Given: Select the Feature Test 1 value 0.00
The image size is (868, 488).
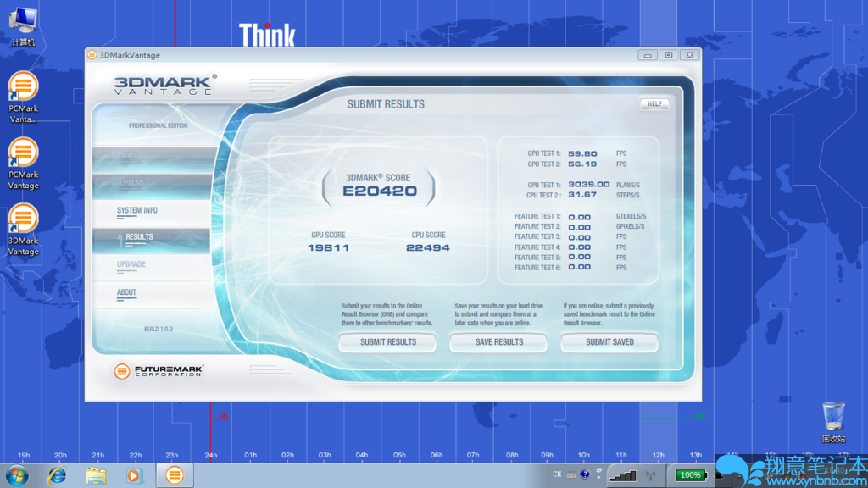Looking at the screenshot, I should (580, 218).
